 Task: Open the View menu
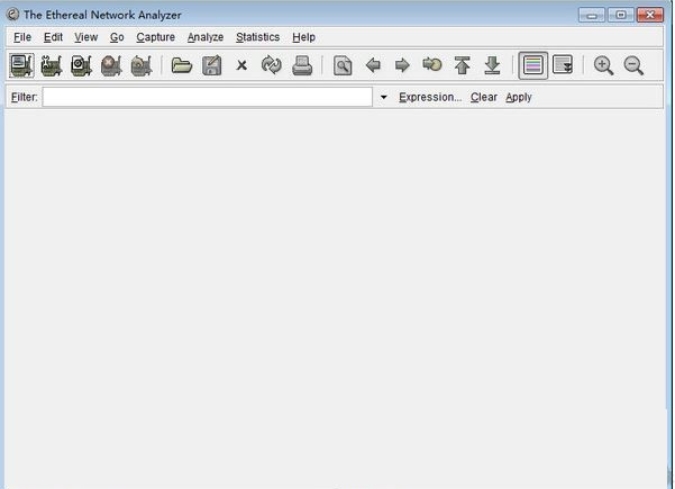[x=86, y=37]
